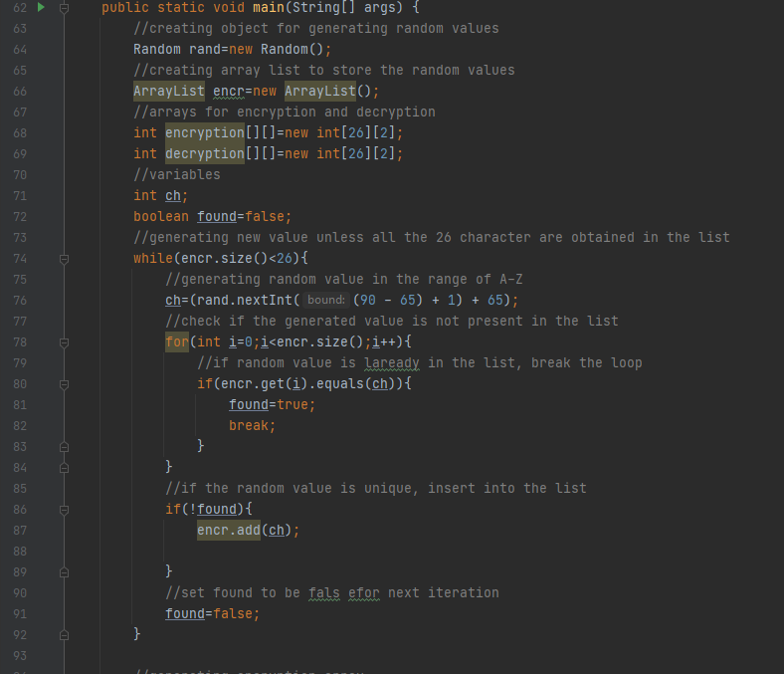The width and height of the screenshot is (784, 674).
Task: Click line number 66 in gutter
Action: pos(20,92)
